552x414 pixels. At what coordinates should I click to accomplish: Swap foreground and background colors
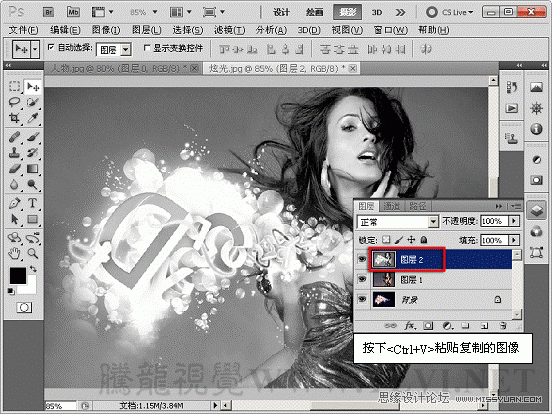tap(33, 269)
